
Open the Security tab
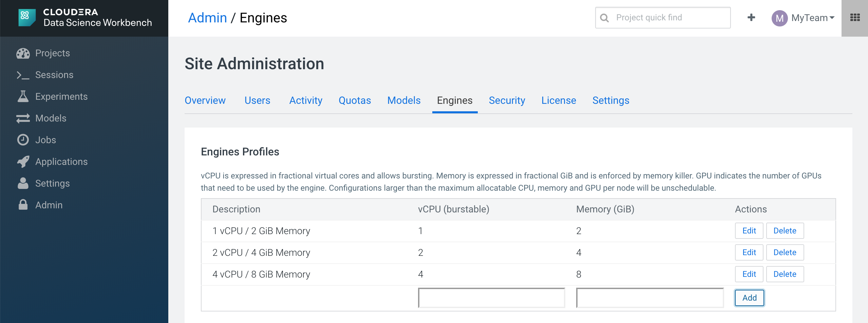click(507, 100)
